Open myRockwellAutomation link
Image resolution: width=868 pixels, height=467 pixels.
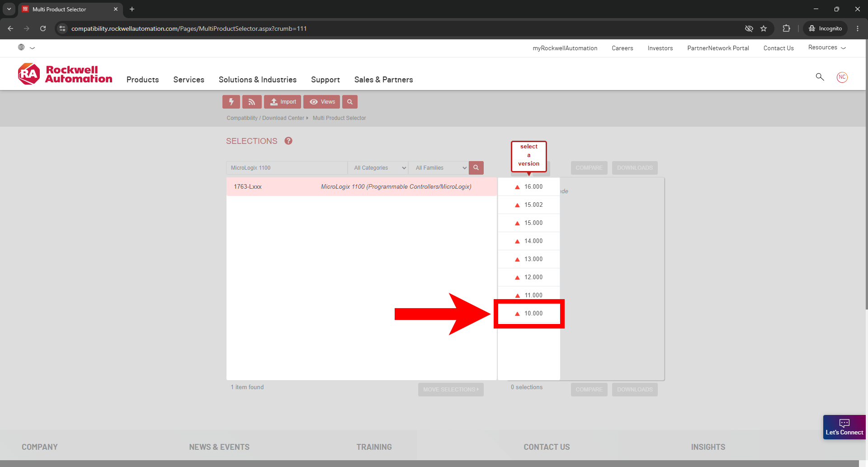click(x=565, y=48)
